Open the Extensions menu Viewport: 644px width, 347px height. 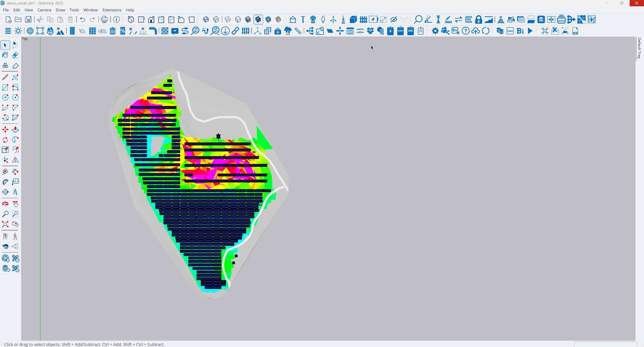pos(112,10)
